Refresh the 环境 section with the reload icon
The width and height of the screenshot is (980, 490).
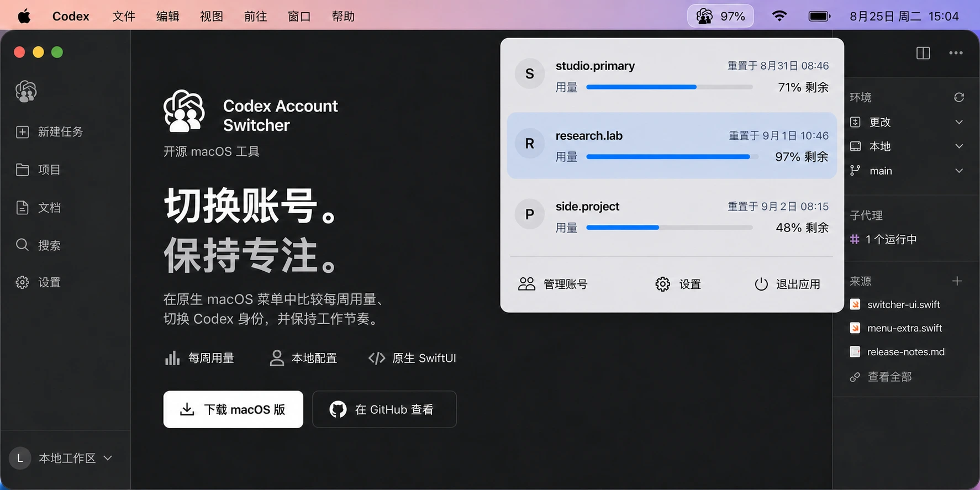[x=959, y=97]
